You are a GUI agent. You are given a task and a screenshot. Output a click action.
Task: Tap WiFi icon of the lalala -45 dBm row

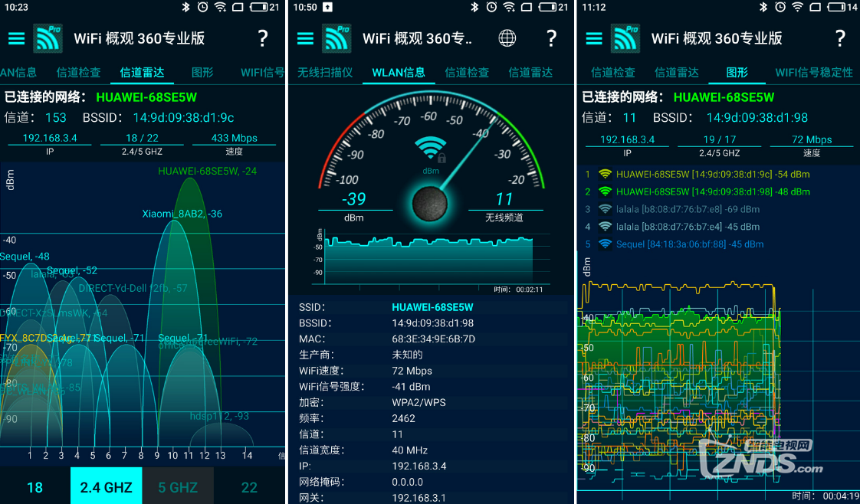click(x=605, y=227)
